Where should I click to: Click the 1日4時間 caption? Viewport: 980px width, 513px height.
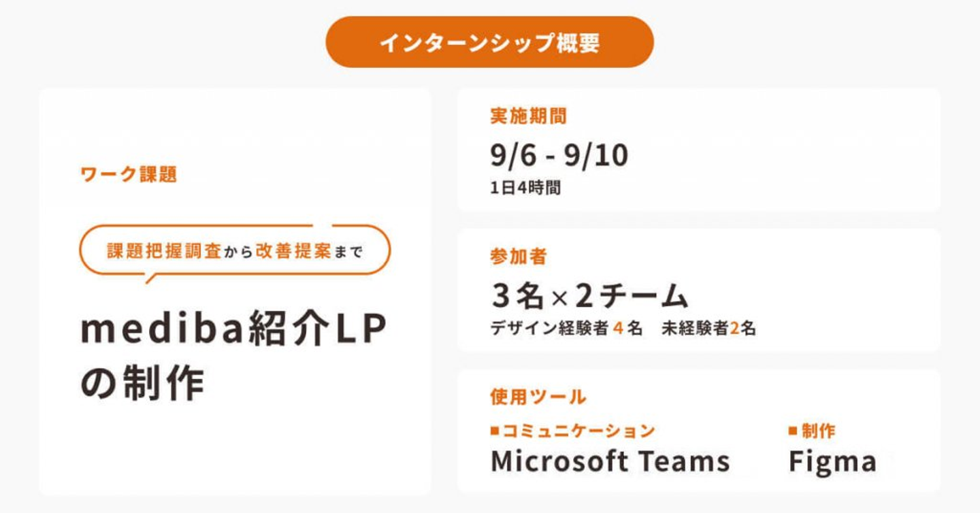(525, 188)
